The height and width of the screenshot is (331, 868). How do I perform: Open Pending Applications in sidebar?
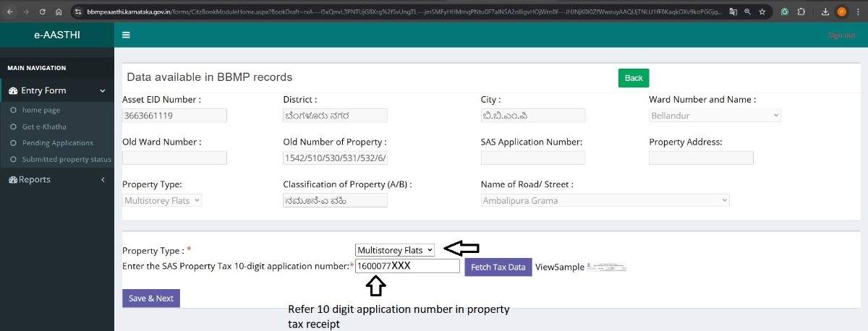tap(57, 143)
